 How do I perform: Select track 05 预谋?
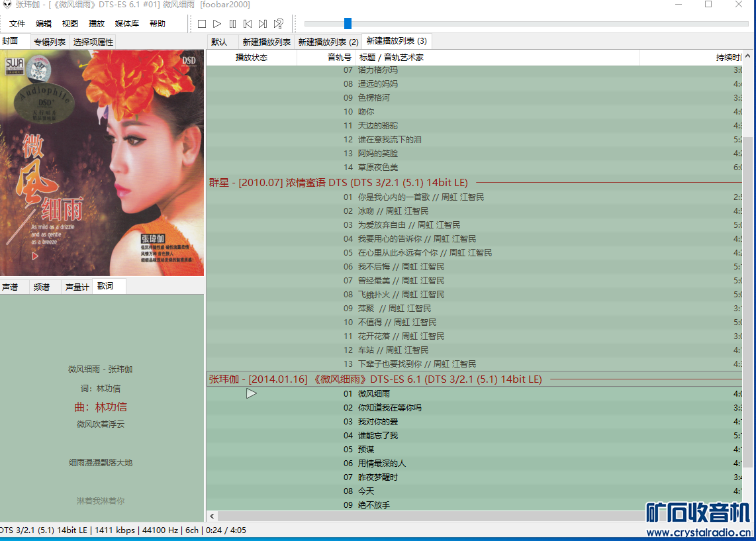click(x=475, y=450)
